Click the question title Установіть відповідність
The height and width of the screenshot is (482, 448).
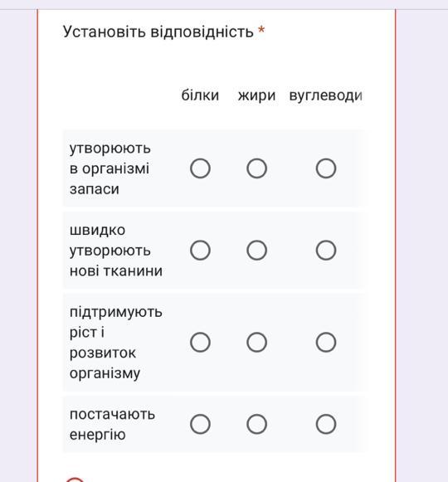point(158,32)
